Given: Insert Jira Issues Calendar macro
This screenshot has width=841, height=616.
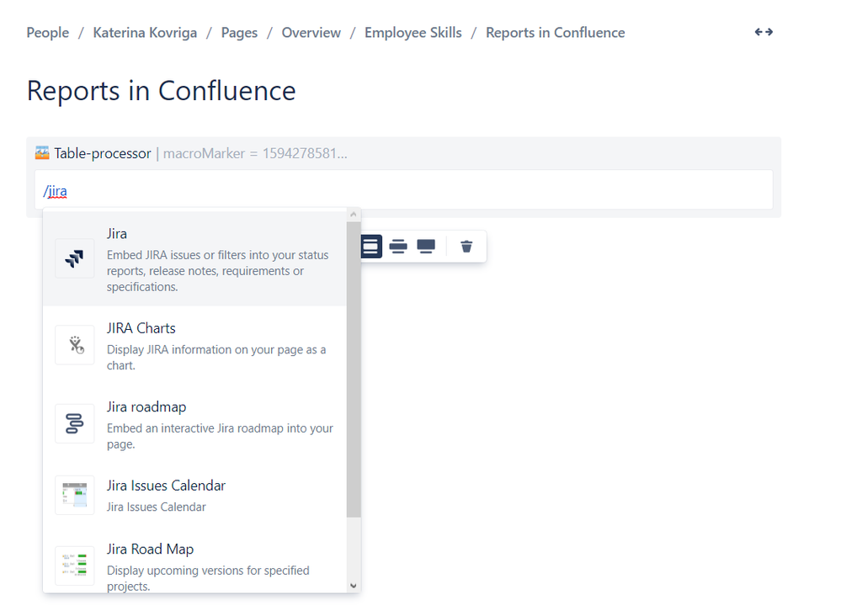Looking at the screenshot, I should [x=194, y=496].
